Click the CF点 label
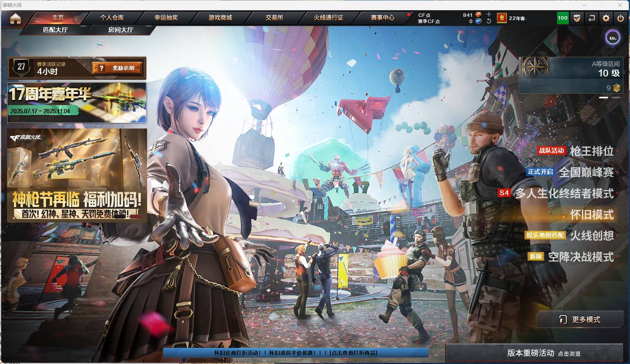Screen dimensions: 630x364 click(x=424, y=15)
